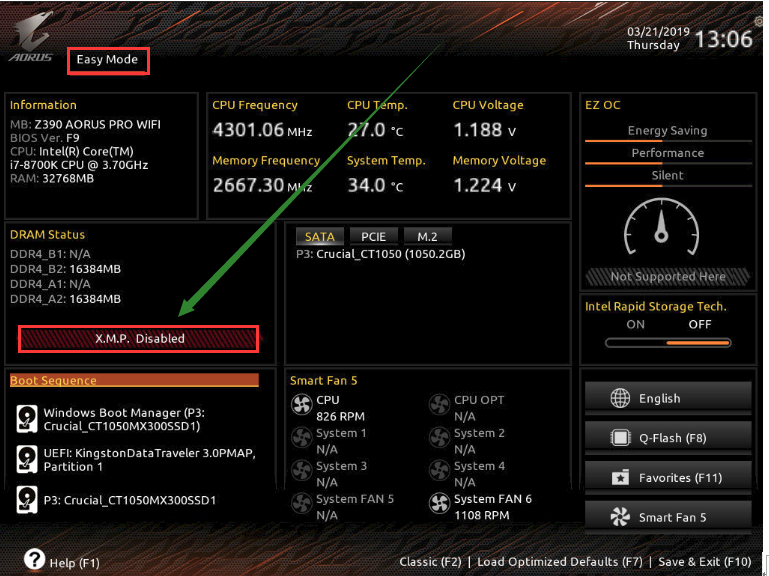The image size is (769, 576).
Task: Click the AORUS eagle logo
Action: 30,38
